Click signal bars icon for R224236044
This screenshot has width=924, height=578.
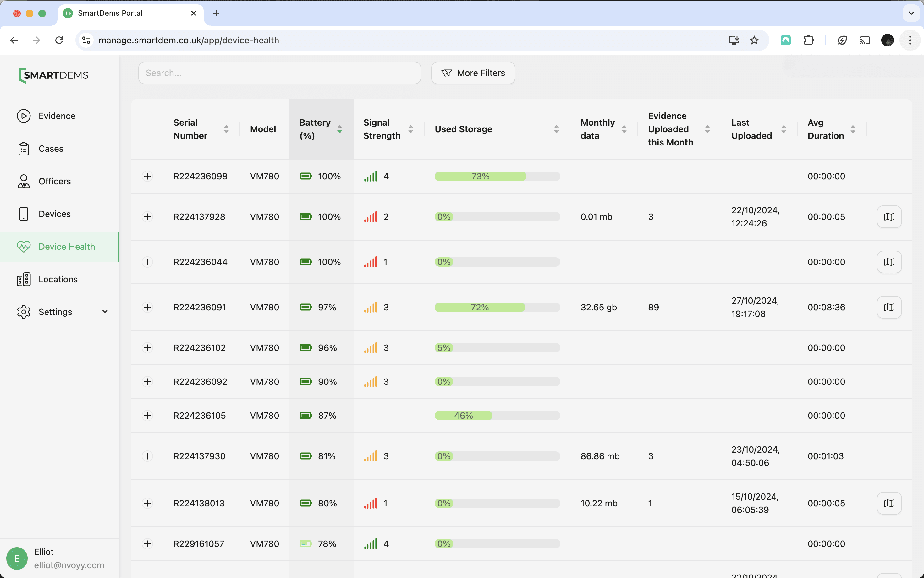coord(371,262)
